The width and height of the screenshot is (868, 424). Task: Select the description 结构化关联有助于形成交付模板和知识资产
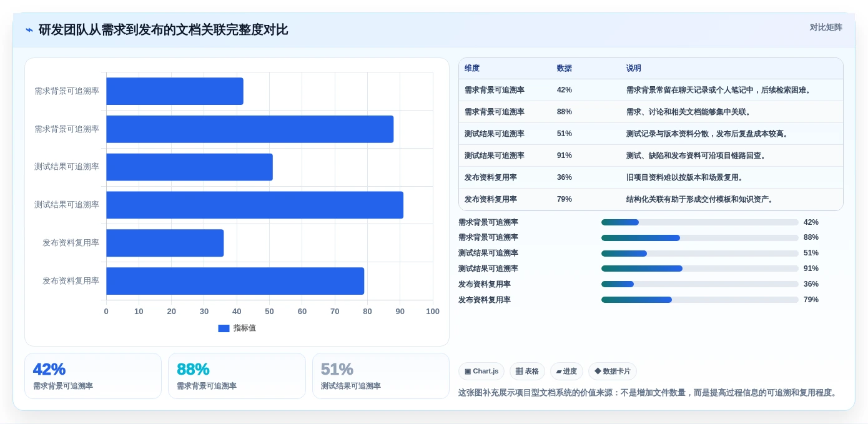tap(698, 199)
